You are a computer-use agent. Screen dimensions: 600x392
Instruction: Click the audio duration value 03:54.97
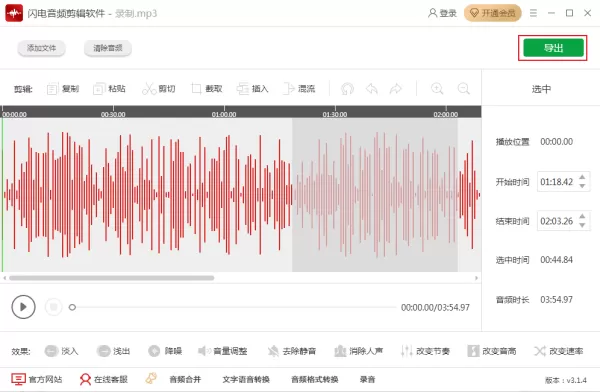(x=557, y=299)
